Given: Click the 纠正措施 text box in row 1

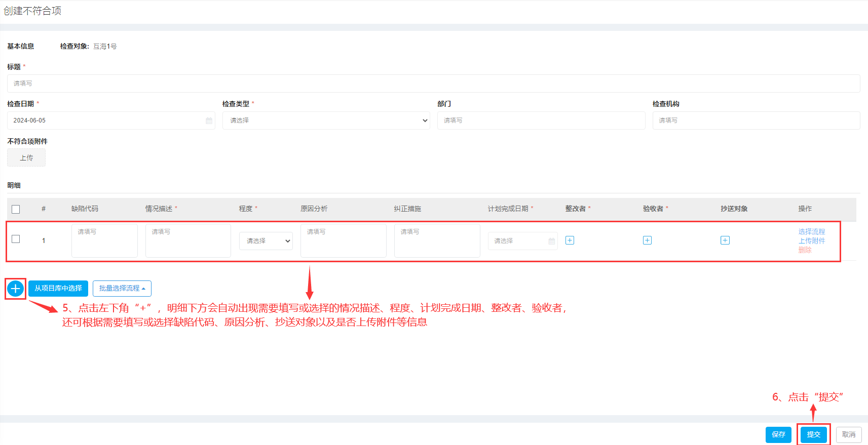Looking at the screenshot, I should (x=437, y=240).
